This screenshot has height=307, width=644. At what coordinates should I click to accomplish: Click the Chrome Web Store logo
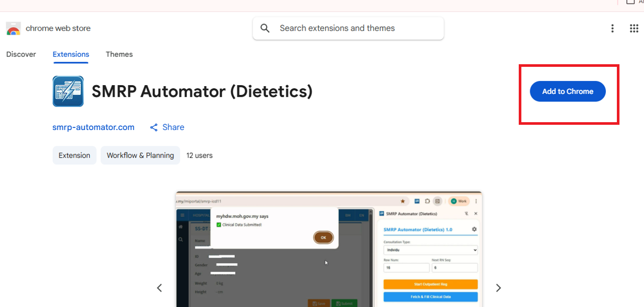point(13,28)
